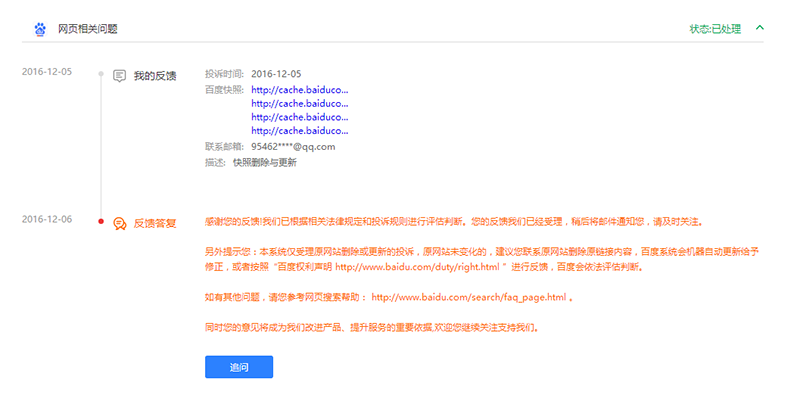Open the baidu.com/duty/right.html link

pyautogui.click(x=417, y=267)
